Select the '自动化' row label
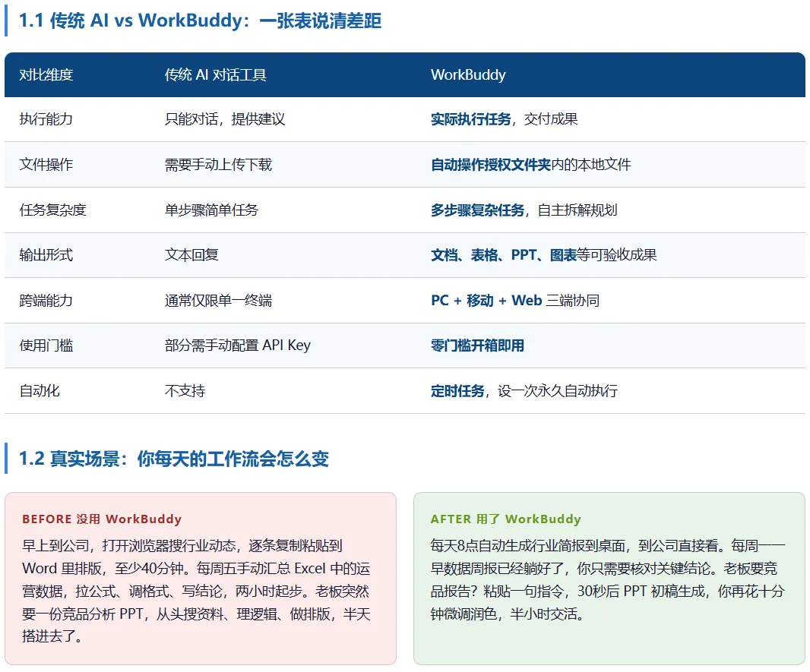Screen dimensions: 810x672 pyautogui.click(x=40, y=391)
